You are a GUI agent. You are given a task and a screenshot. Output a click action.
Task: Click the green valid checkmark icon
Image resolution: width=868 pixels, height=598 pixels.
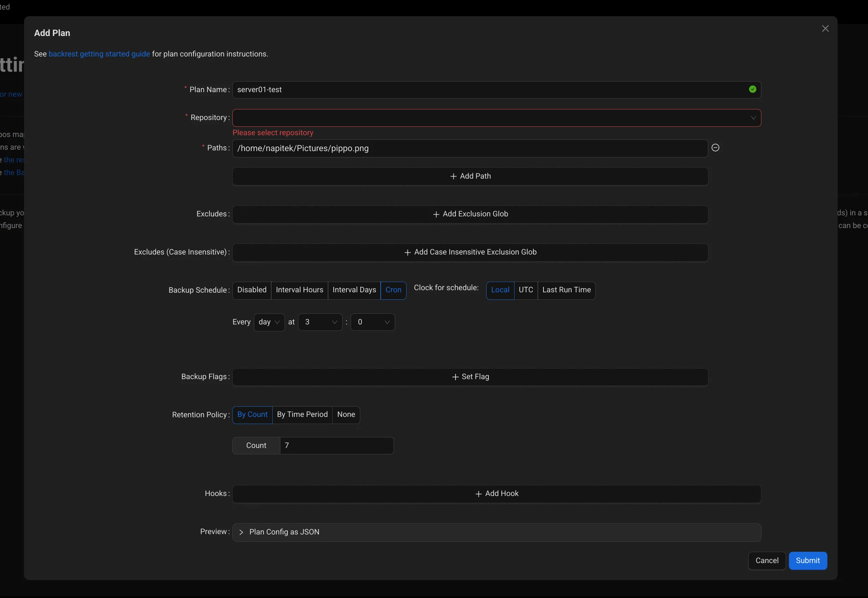pos(752,89)
